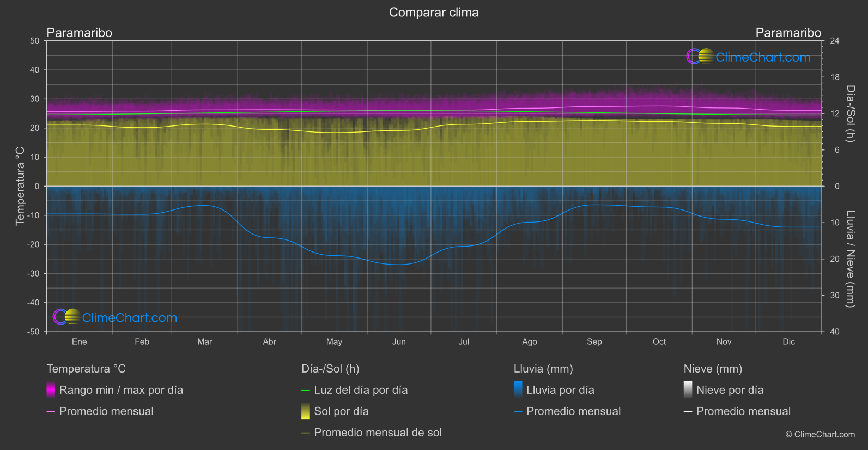Viewport: 868px width, 450px height.
Task: Click the 'Jun' month label
Action: click(x=399, y=341)
